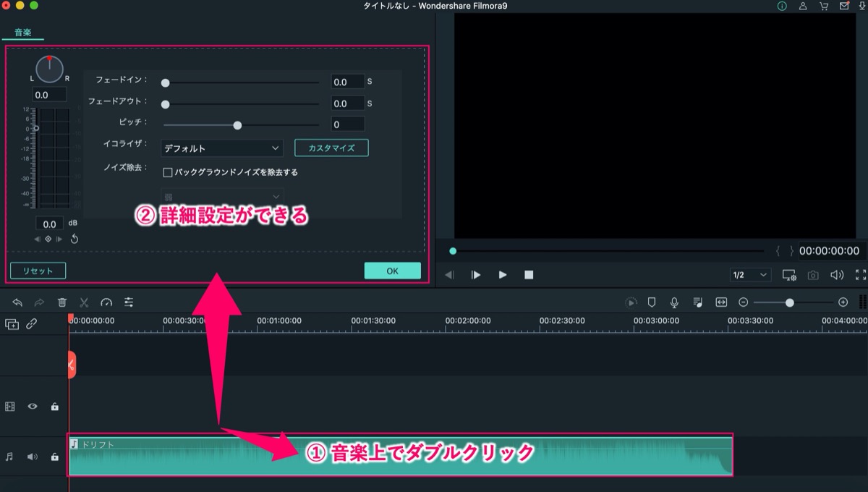Enable background noise removal checkbox
The image size is (868, 492).
[168, 172]
